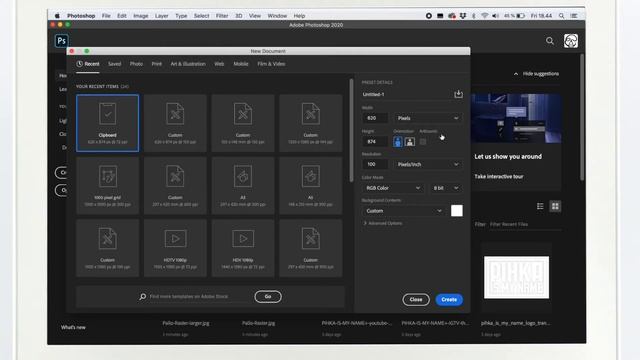The height and width of the screenshot is (360, 640).
Task: Click the preset list scrollbar
Action: click(x=351, y=131)
